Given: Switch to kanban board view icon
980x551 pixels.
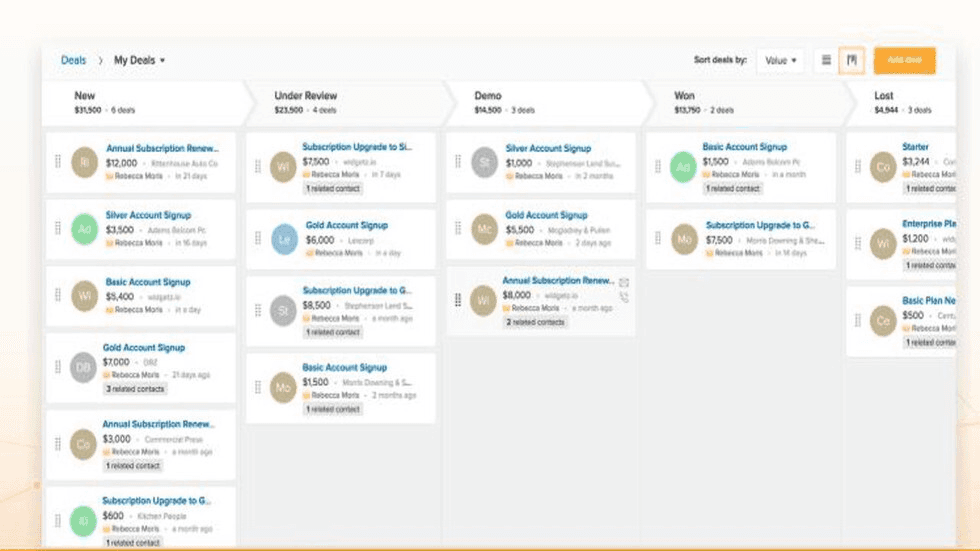Looking at the screenshot, I should coord(852,60).
